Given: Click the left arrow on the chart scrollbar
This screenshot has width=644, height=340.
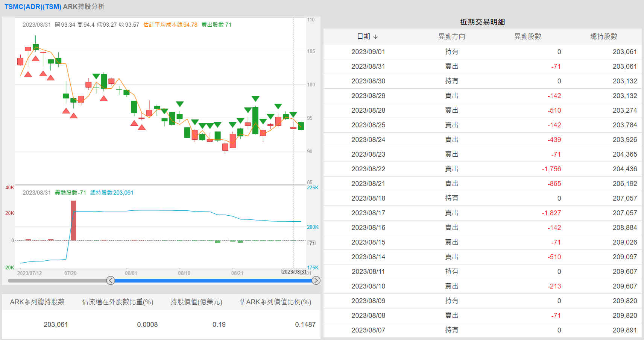Looking at the screenshot, I should [111, 281].
